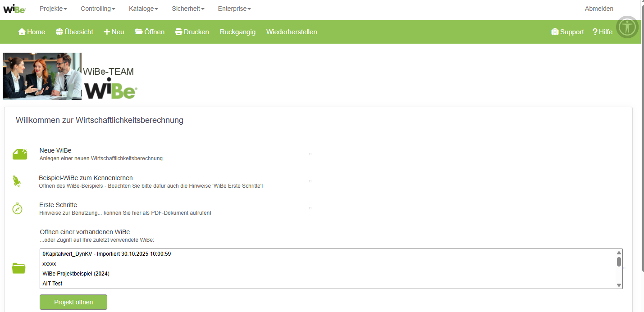The width and height of the screenshot is (644, 312).
Task: Click Rückgängig to undo
Action: (238, 32)
